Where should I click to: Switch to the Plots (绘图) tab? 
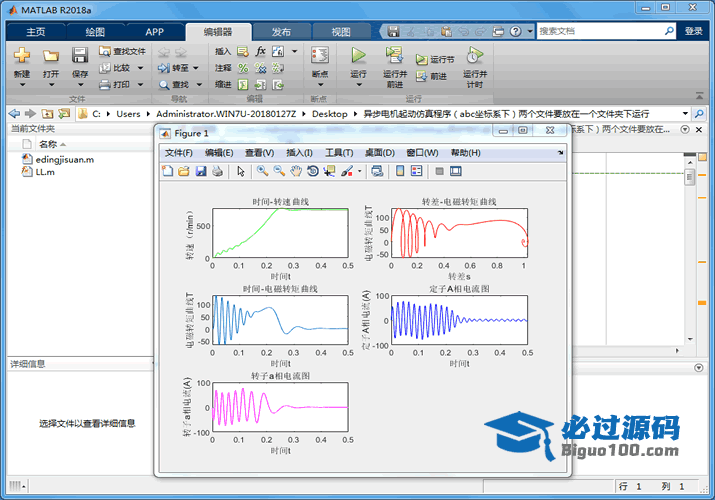point(95,31)
